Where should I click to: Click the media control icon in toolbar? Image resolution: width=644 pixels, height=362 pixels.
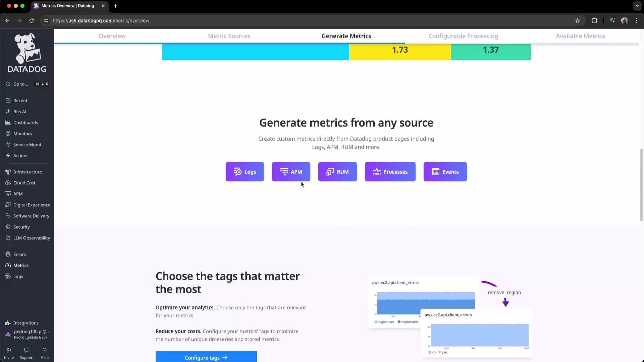[x=612, y=21]
